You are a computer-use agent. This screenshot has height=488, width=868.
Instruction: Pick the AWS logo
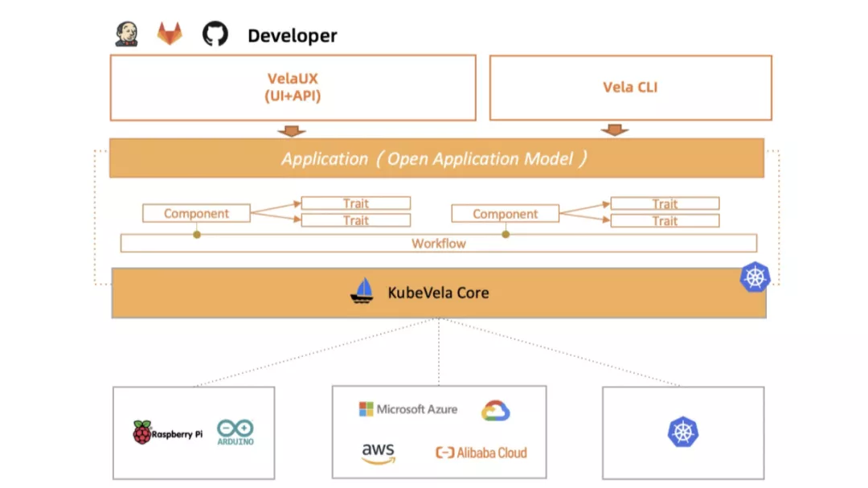click(378, 453)
